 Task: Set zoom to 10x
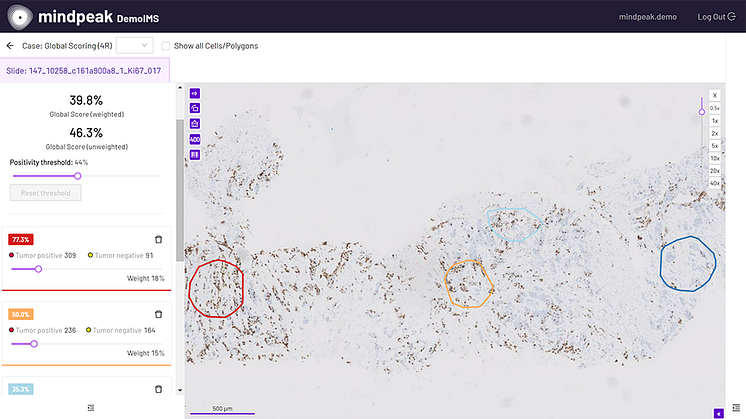(715, 158)
